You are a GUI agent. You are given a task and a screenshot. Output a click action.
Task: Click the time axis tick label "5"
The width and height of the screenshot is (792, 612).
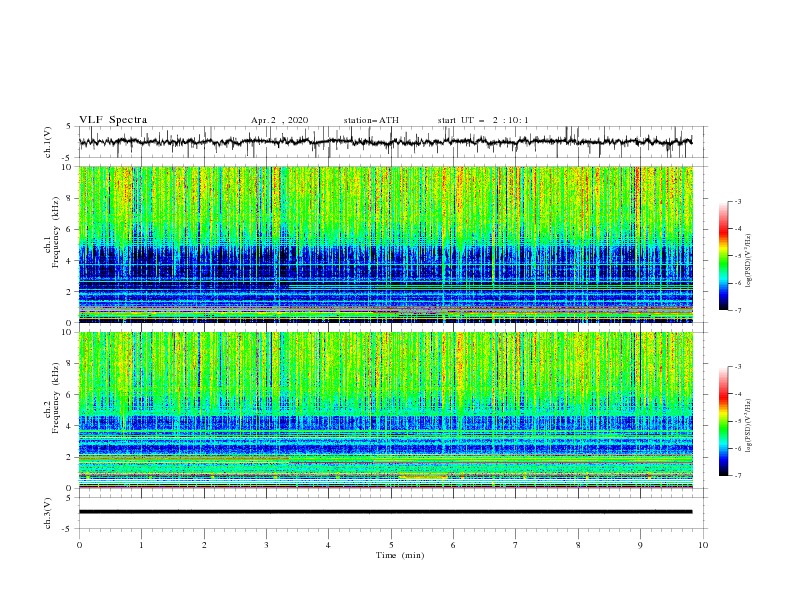click(391, 545)
